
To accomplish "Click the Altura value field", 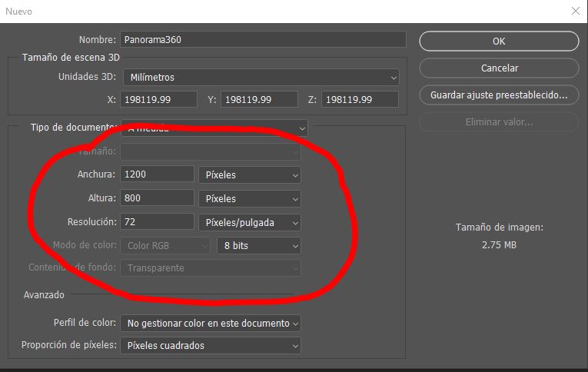I will pos(157,198).
